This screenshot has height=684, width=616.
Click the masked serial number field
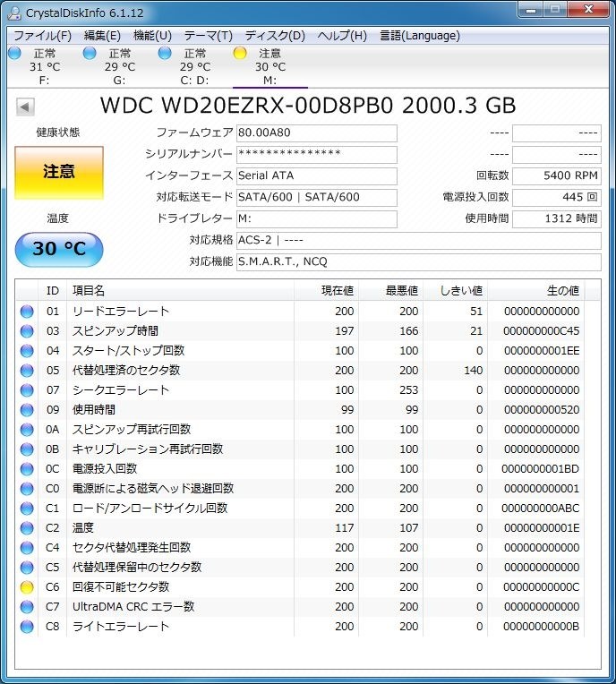click(x=317, y=154)
